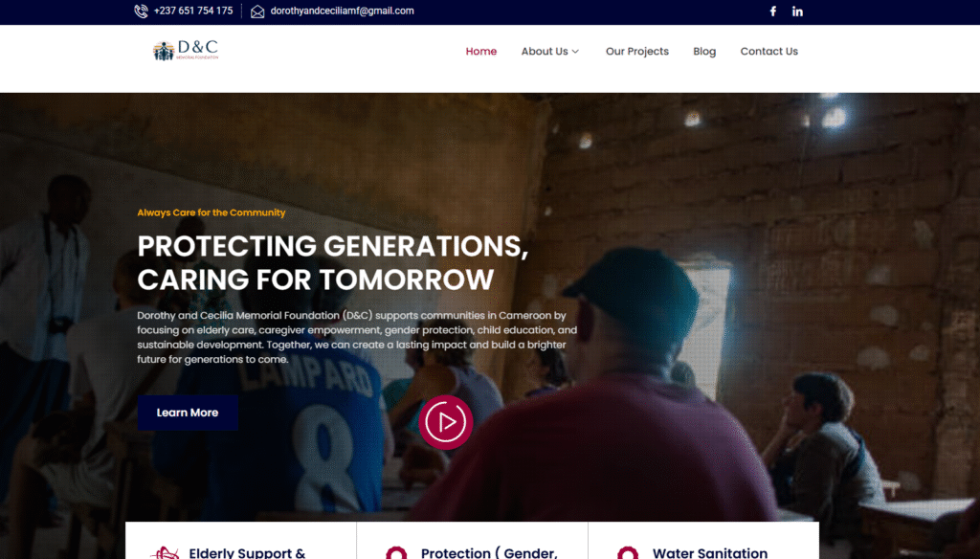This screenshot has height=559, width=980.
Task: Click the Elderly Support card icon
Action: tap(165, 552)
